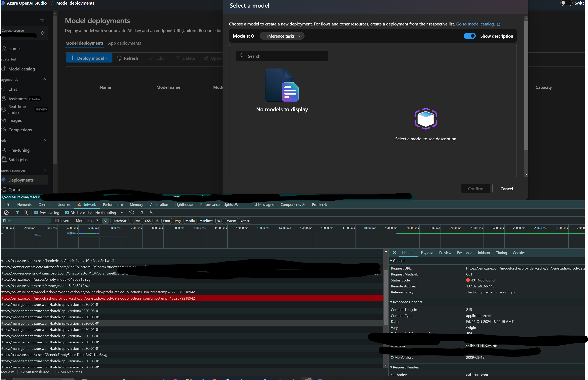
Task: Switch to the Payload tab
Action: (427, 253)
